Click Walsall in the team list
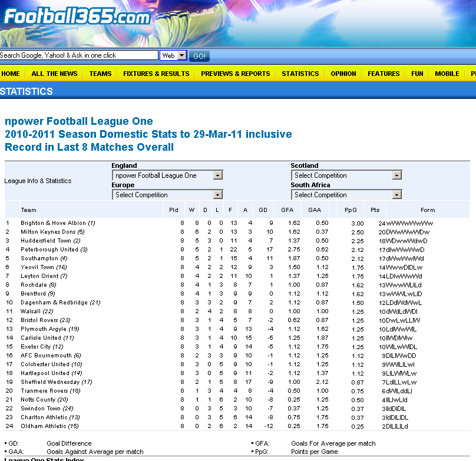This screenshot has width=476, height=461. [x=31, y=311]
